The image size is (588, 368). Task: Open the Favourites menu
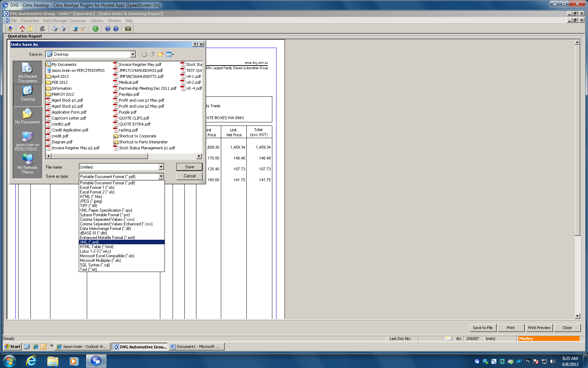[30, 21]
